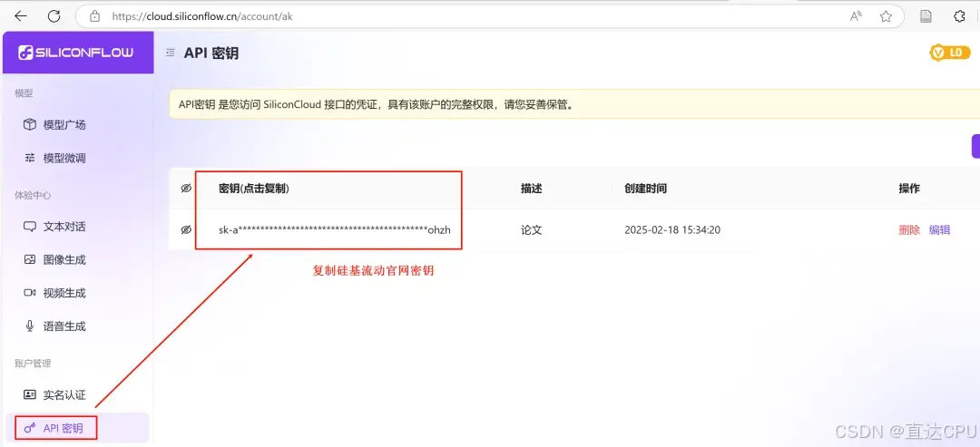Click 编辑 for the 论文 key
Viewport: 980px width, 447px height.
pyautogui.click(x=939, y=229)
